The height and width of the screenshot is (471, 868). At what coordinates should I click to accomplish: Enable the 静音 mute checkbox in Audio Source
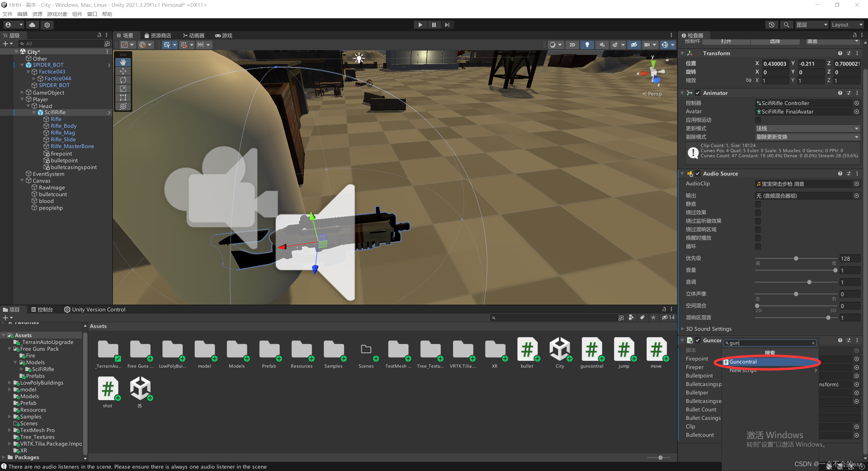[x=758, y=204]
